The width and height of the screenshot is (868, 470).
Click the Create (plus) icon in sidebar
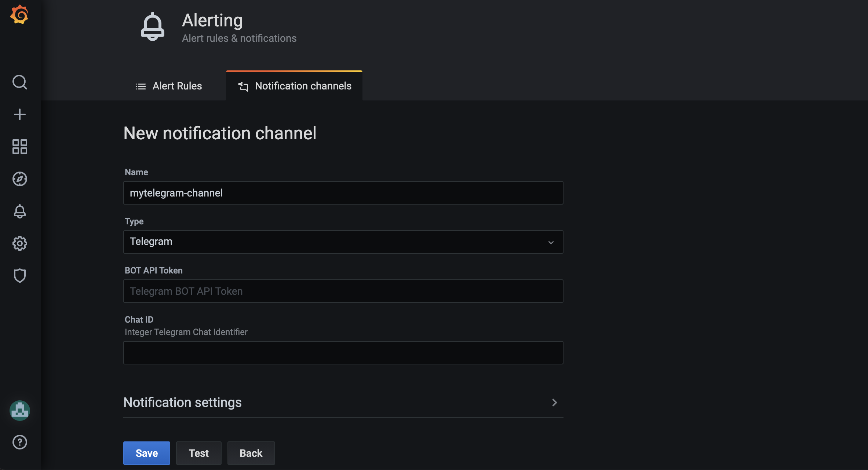click(19, 114)
